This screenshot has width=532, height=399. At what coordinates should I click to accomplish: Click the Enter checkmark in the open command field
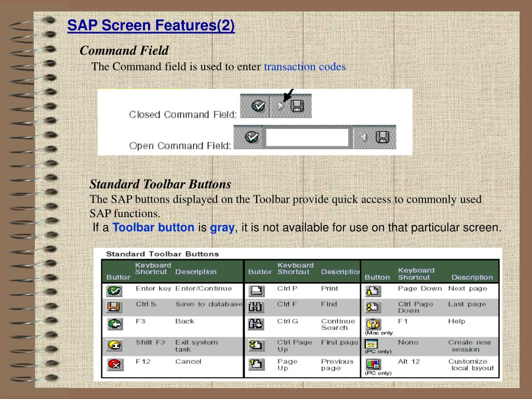click(x=252, y=137)
